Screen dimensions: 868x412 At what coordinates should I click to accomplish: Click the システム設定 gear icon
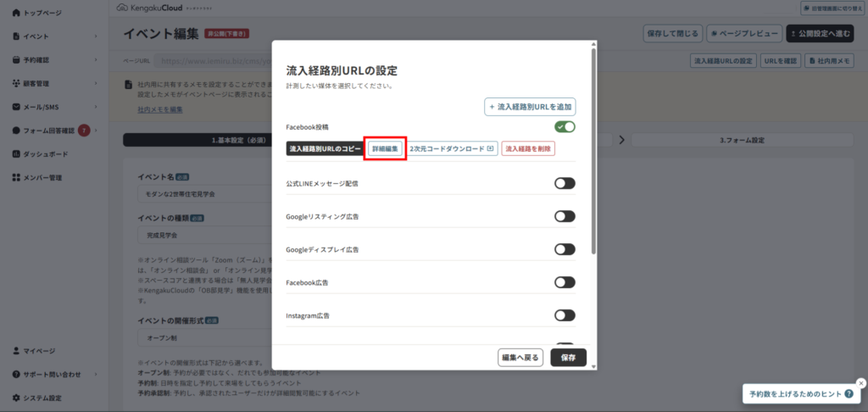pos(16,398)
